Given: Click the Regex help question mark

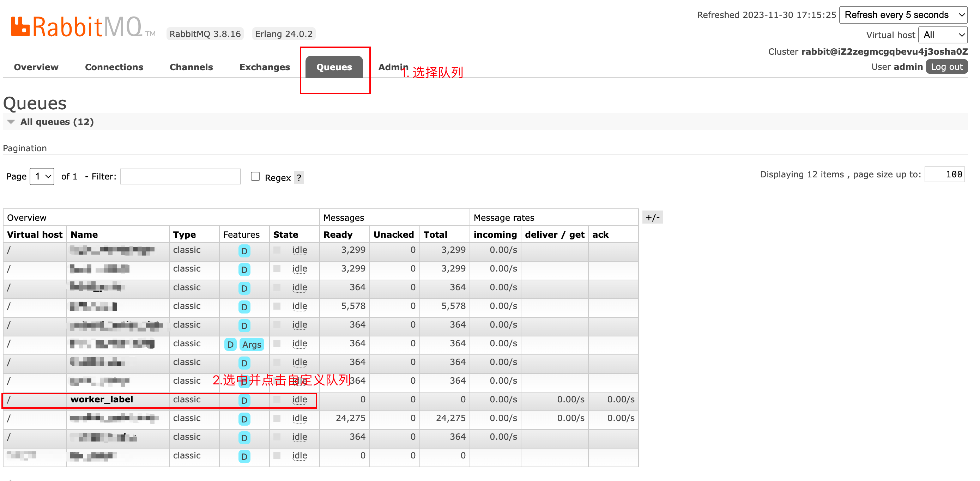Looking at the screenshot, I should [299, 178].
